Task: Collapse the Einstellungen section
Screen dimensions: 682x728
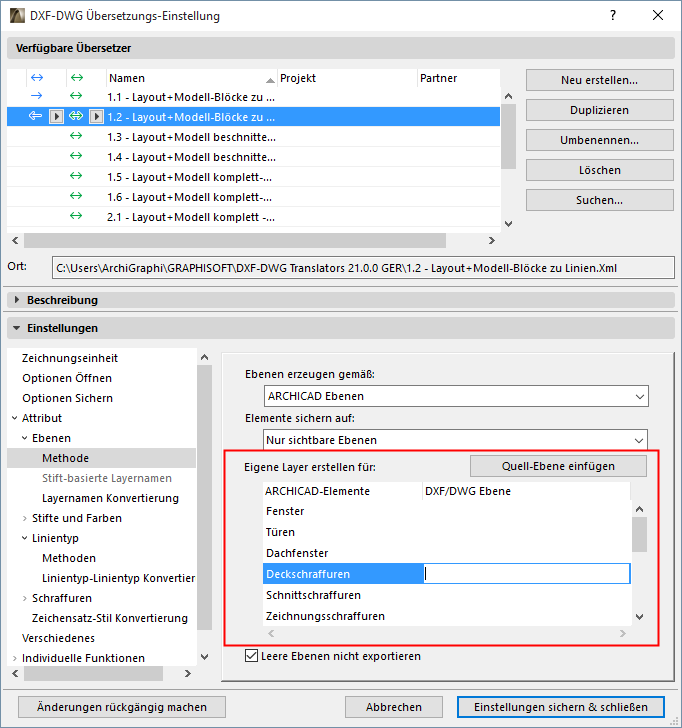Action: 17,328
